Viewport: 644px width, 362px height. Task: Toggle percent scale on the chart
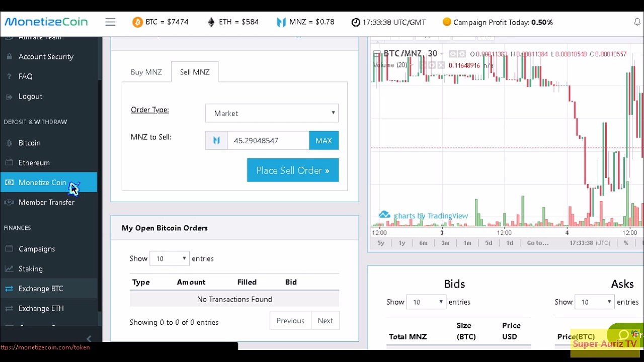tap(626, 243)
